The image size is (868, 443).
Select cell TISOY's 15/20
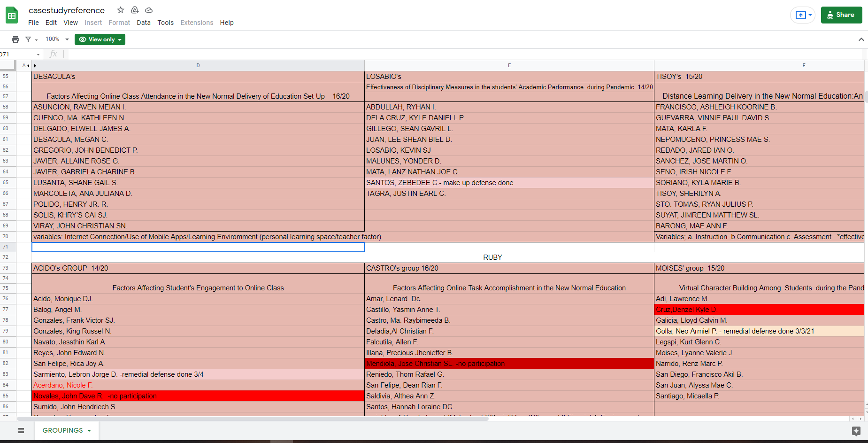point(759,77)
